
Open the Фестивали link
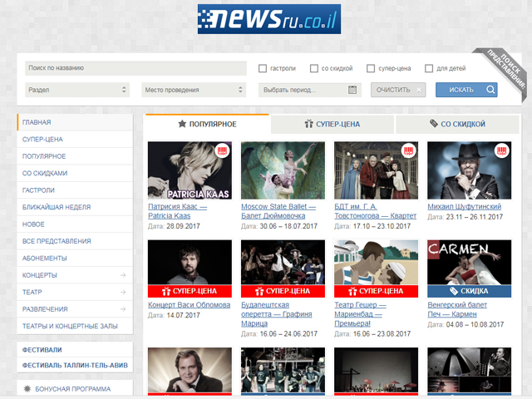(42, 350)
